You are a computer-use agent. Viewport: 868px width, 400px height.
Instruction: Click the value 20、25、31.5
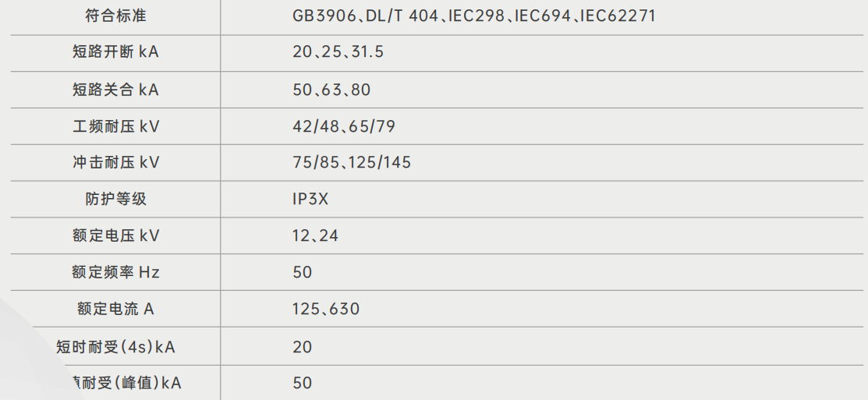point(338,52)
